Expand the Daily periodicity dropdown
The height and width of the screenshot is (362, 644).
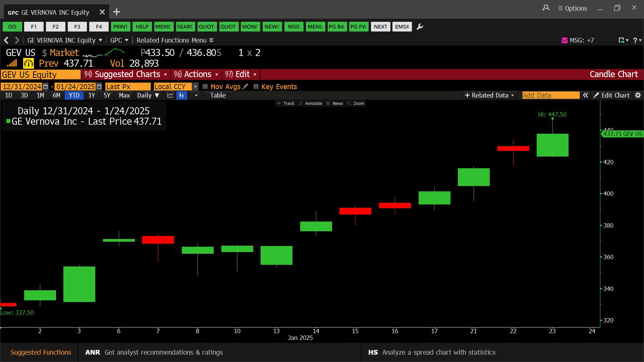[148, 96]
